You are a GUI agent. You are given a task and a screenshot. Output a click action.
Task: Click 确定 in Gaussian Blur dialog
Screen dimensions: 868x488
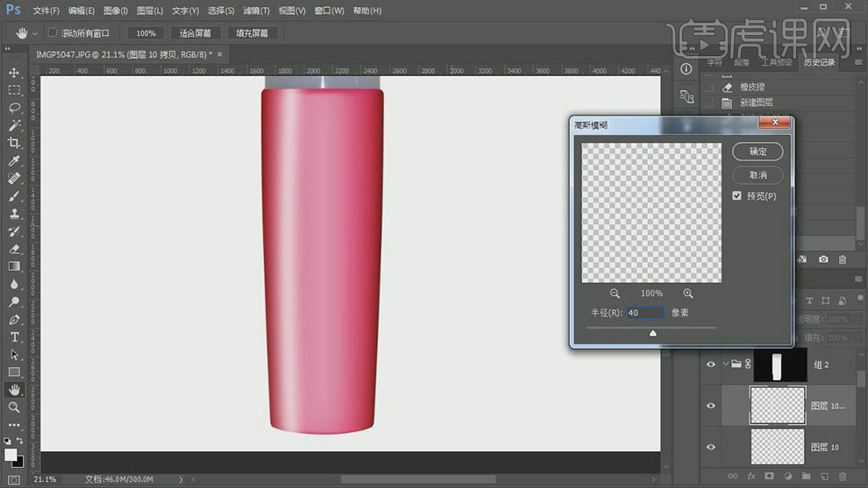pos(758,152)
